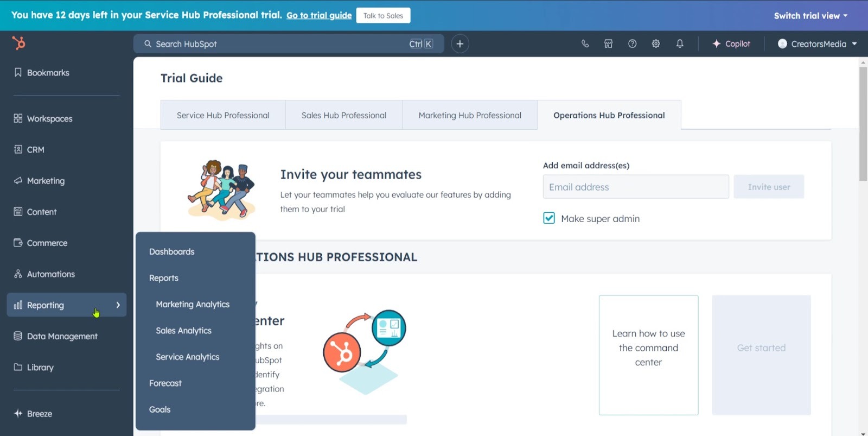Screen dimensions: 868x436
Task: Click the Talk to Sales button
Action: tap(383, 16)
